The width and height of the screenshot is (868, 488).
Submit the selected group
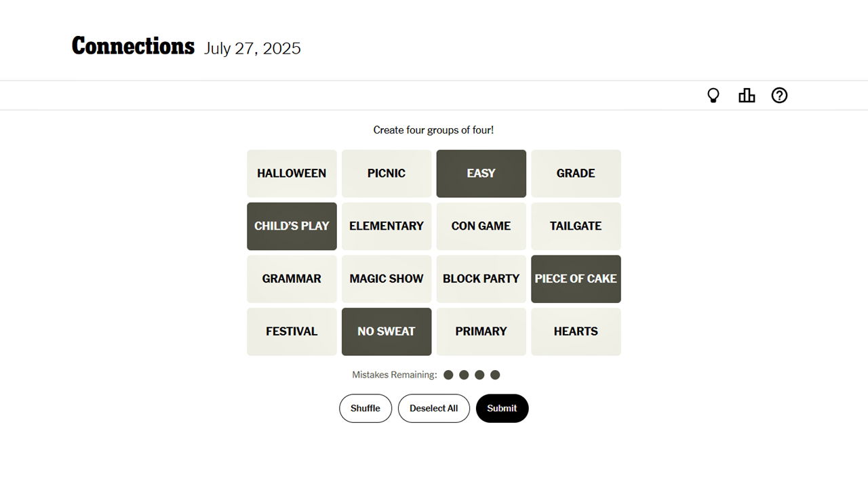point(502,408)
